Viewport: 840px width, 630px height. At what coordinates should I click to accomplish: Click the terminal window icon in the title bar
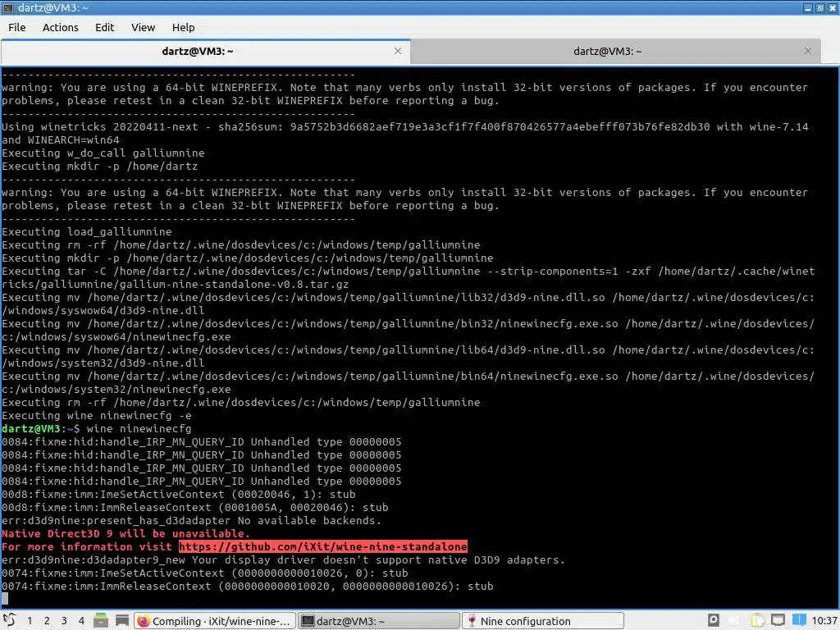(x=8, y=7)
